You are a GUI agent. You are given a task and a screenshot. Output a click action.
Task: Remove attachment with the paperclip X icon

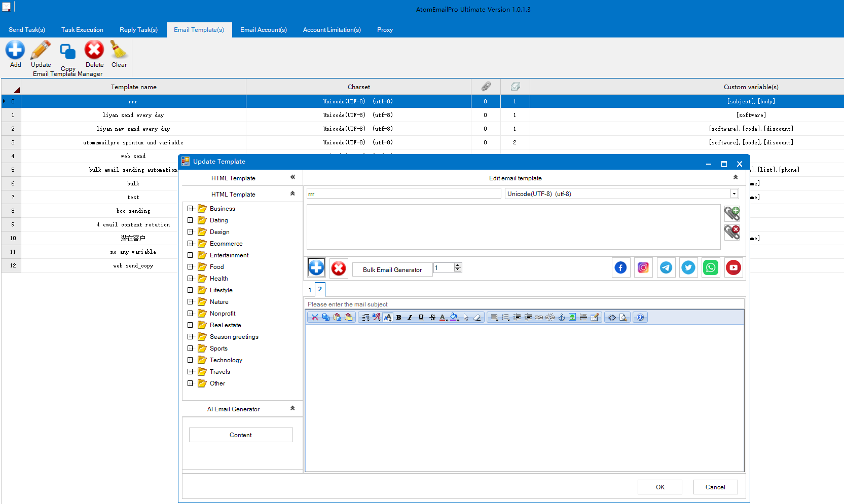click(731, 232)
